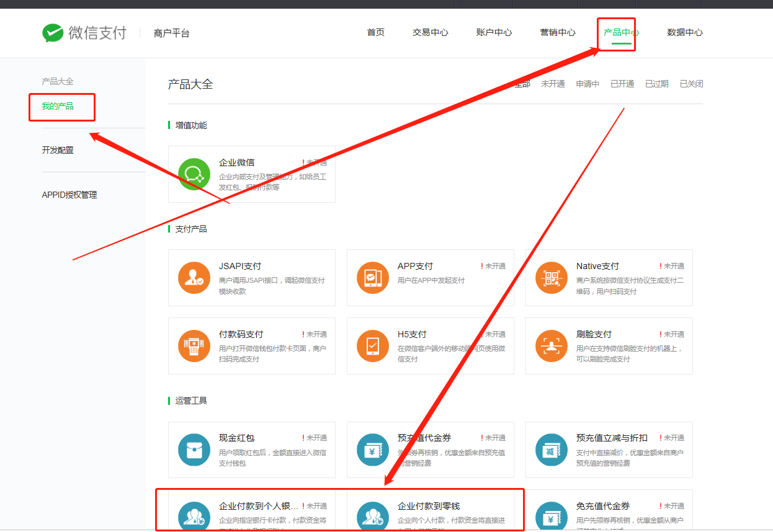Click the 付款码支付 icon
This screenshot has width=773, height=532.
(x=194, y=346)
